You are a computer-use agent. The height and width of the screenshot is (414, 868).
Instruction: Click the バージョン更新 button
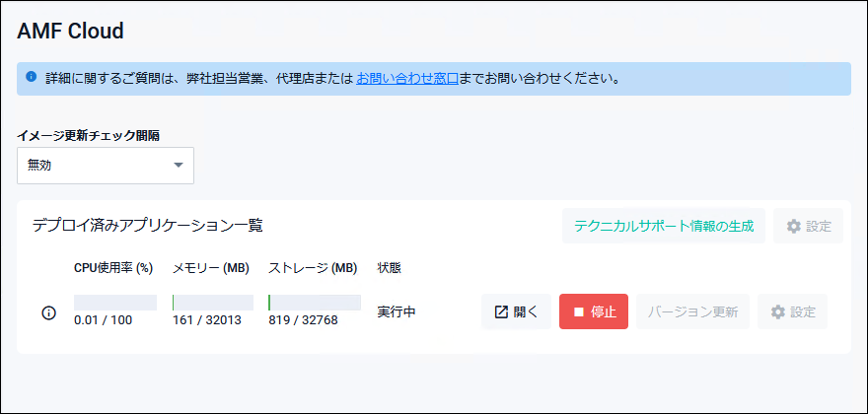pos(693,311)
